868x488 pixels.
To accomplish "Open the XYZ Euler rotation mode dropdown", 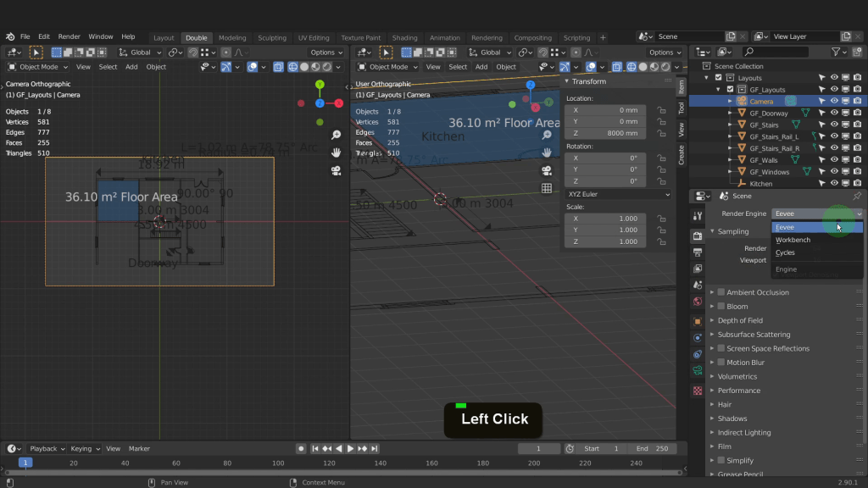I will pos(618,194).
